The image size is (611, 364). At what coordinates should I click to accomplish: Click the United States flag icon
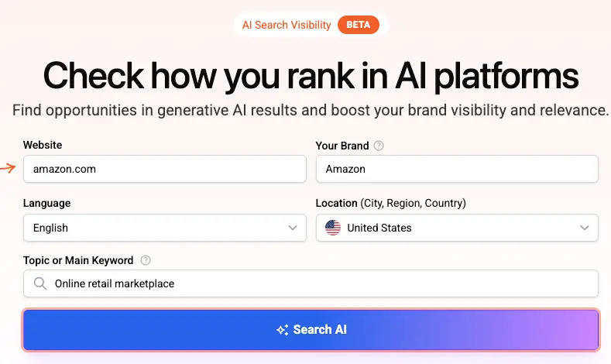pos(333,228)
